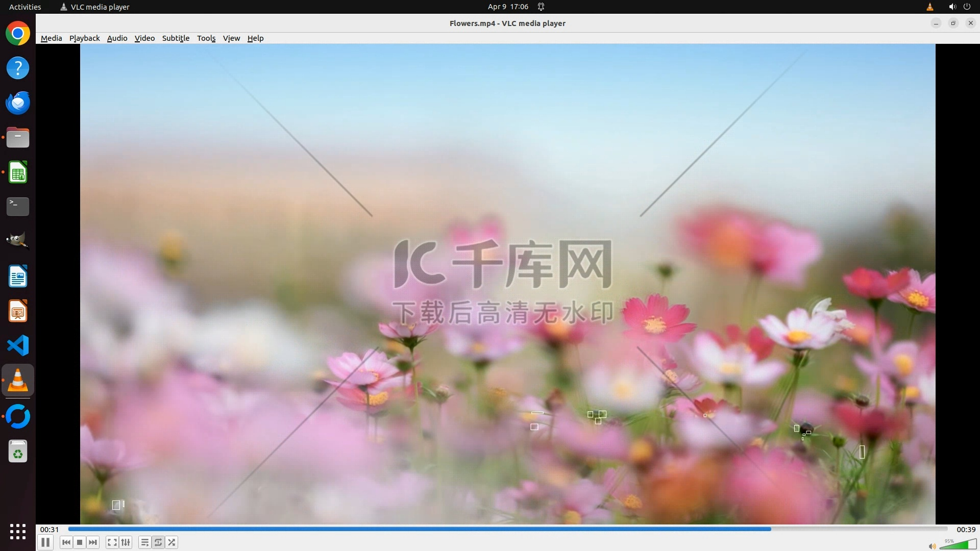Image resolution: width=980 pixels, height=551 pixels.
Task: Stop playback with the stop button
Action: 80,542
